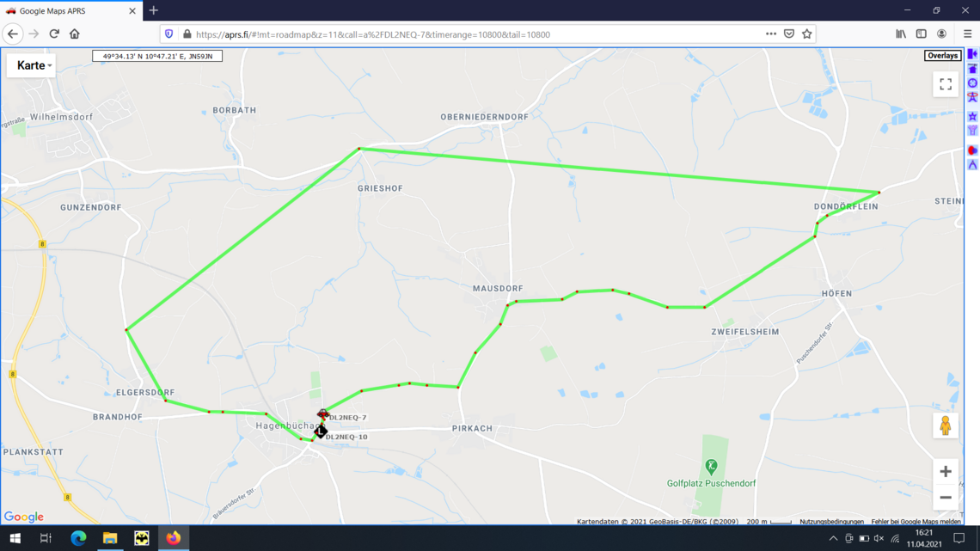Image resolution: width=980 pixels, height=551 pixels.
Task: Click the compass measuring tool icon
Action: tap(972, 165)
